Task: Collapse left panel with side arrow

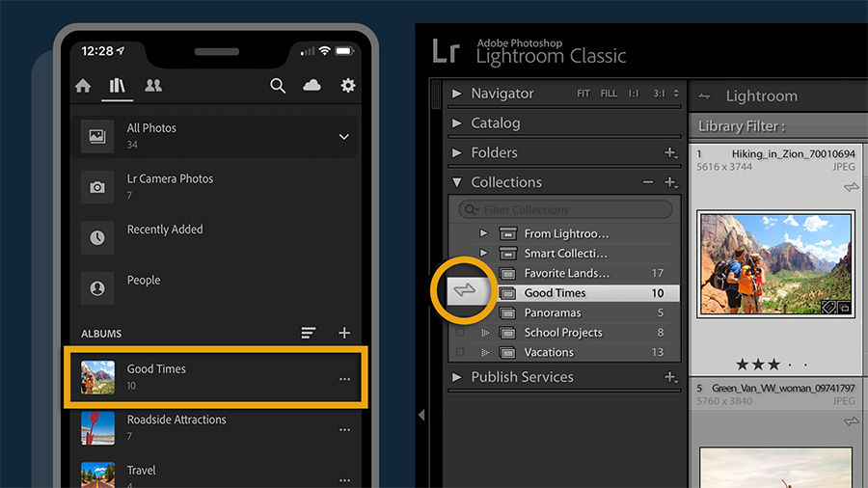Action: click(x=421, y=415)
